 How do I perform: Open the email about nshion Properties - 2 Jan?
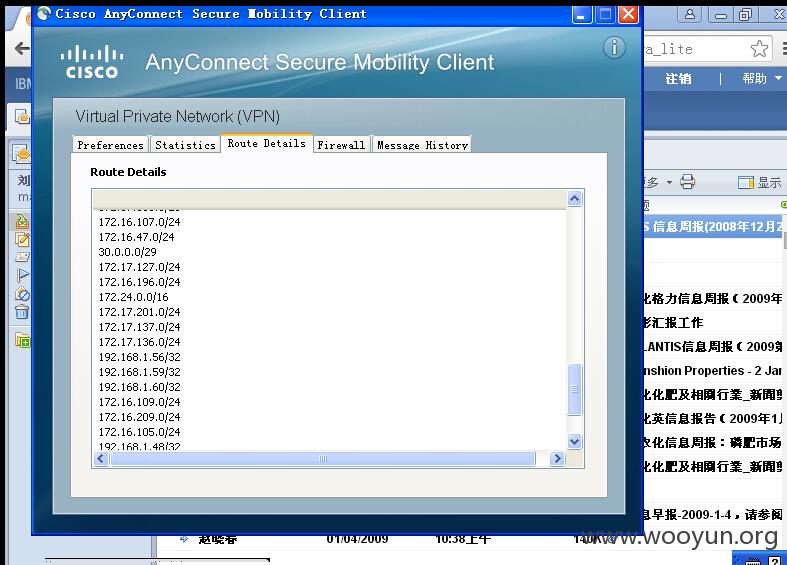click(713, 371)
